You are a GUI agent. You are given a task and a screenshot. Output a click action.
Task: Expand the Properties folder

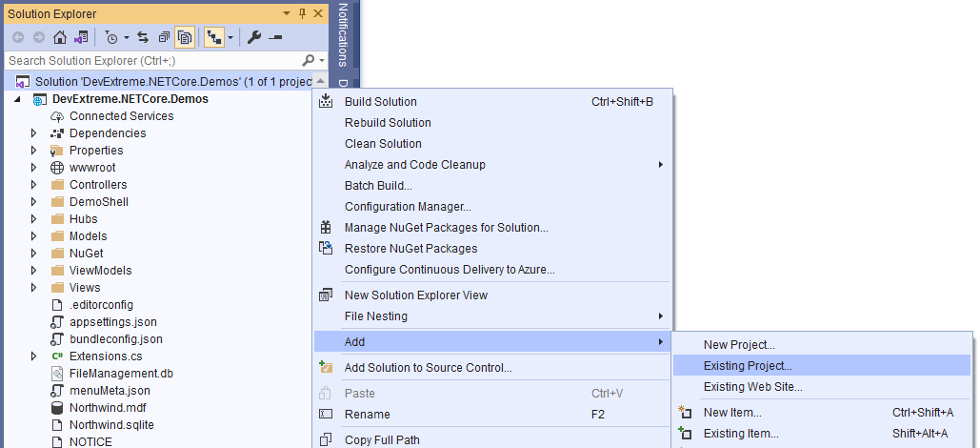point(33,151)
